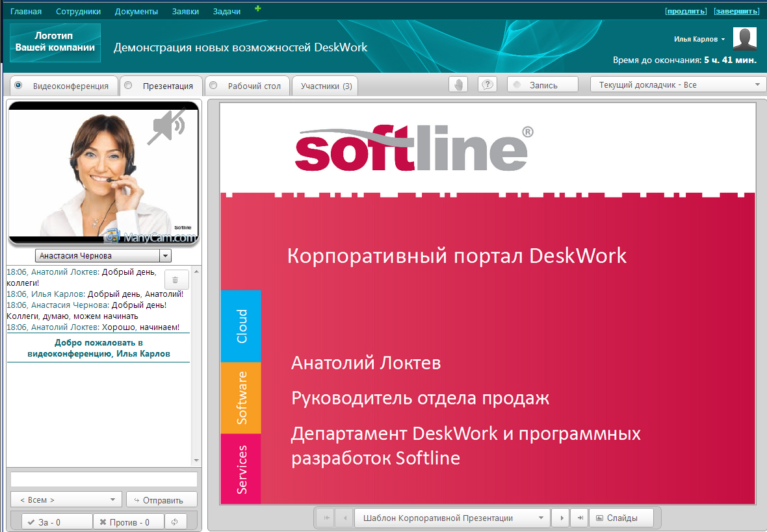Viewport: 767px width, 532px height.
Task: Reset the vote with the refresh icon
Action: [x=175, y=522]
